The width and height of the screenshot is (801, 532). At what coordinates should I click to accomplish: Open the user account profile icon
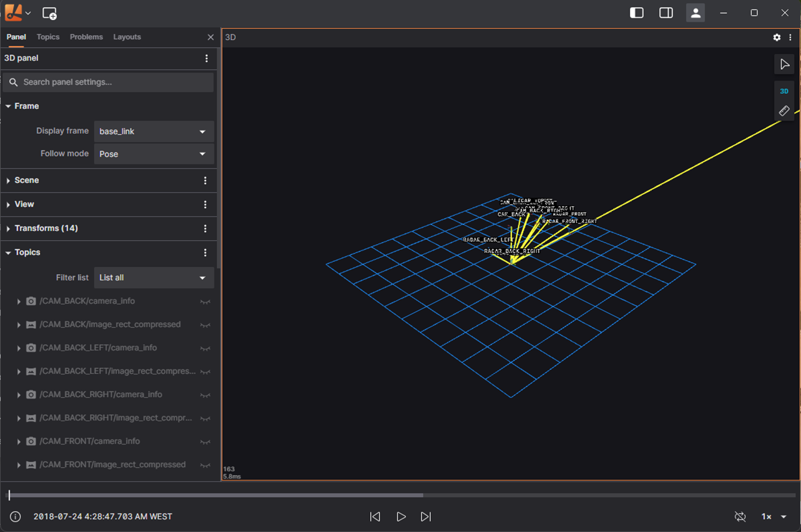tap(696, 13)
